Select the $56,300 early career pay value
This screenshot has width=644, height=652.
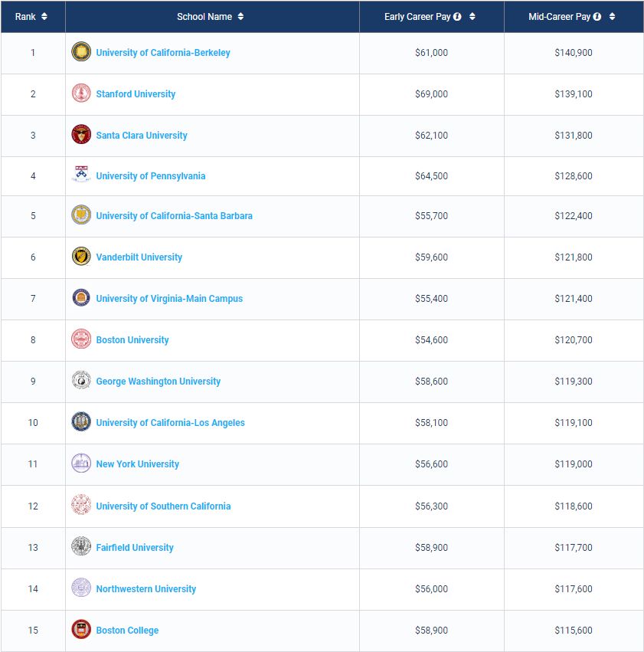coord(431,506)
